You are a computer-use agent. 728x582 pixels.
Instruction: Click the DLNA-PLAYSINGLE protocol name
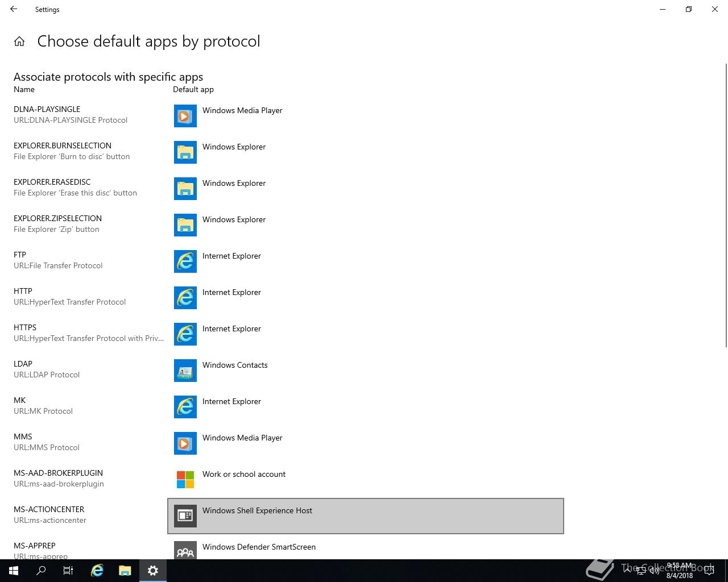(47, 109)
